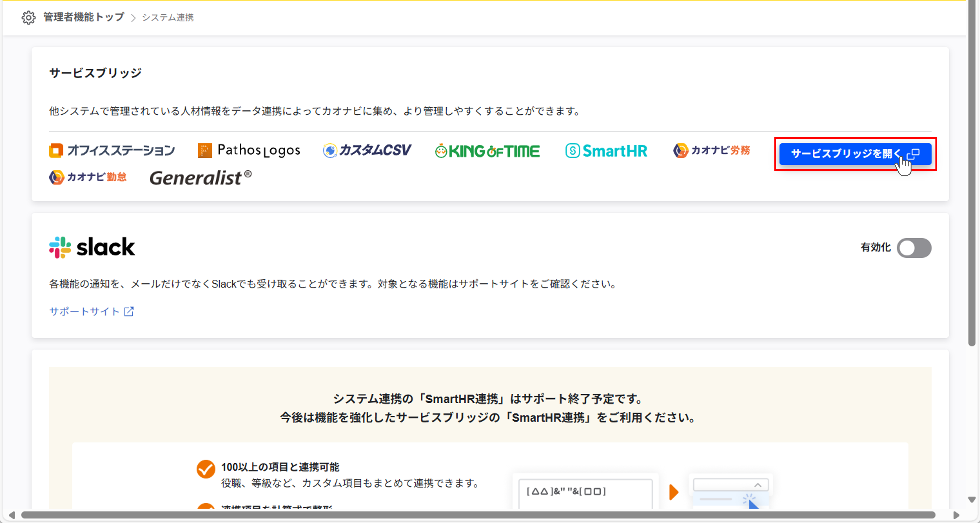This screenshot has height=523, width=980.
Task: Click the vertical scrollbar down arrow
Action: click(972, 499)
